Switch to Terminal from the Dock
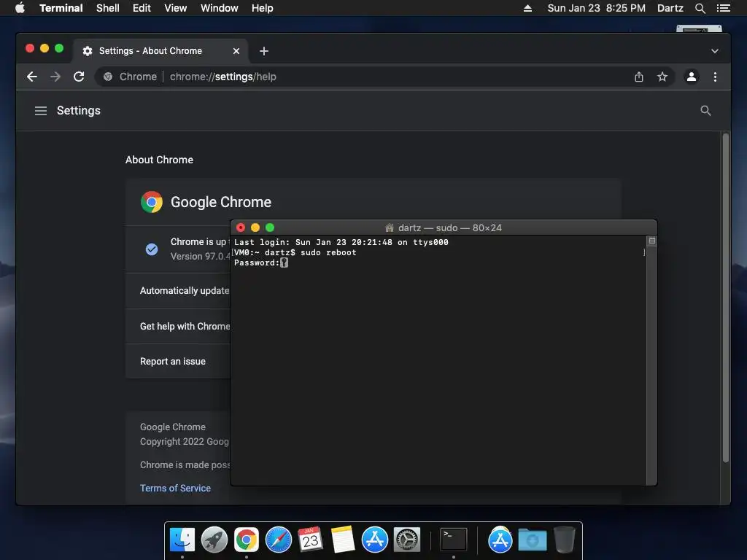Screen dimensions: 747x560 [x=454, y=540]
